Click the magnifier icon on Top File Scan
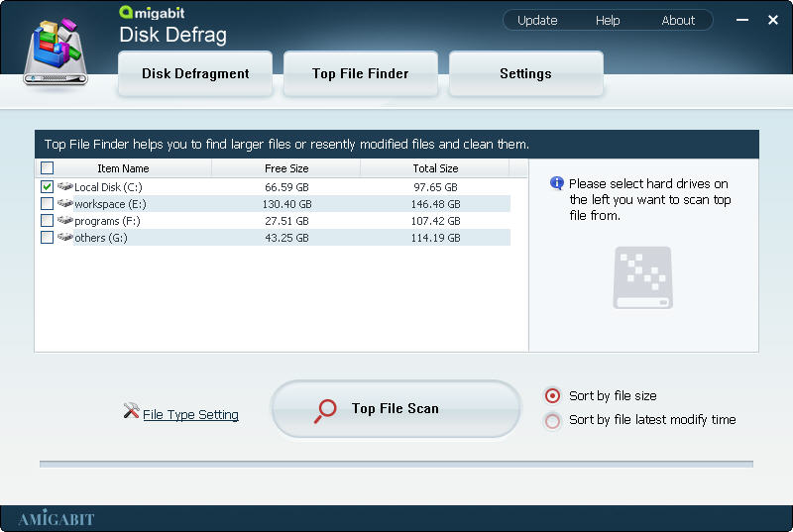Screen dimensions: 793x532 tap(325, 410)
